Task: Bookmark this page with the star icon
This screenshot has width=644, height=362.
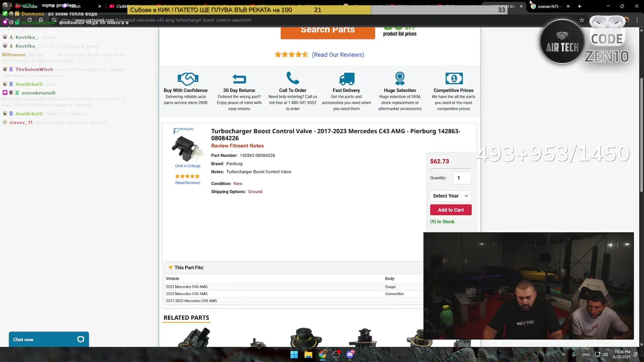Action: (582, 20)
